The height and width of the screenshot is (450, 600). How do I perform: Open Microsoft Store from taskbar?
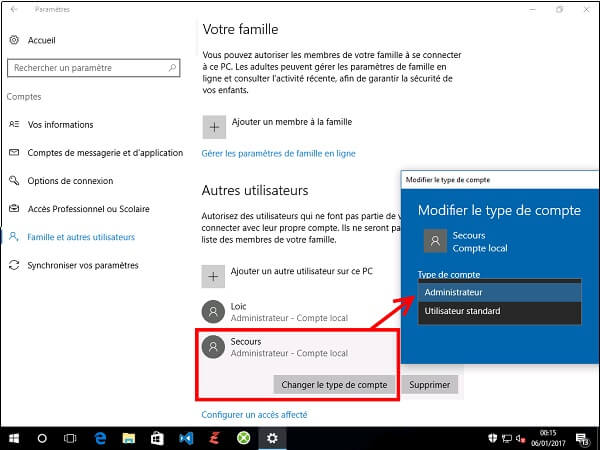click(157, 439)
